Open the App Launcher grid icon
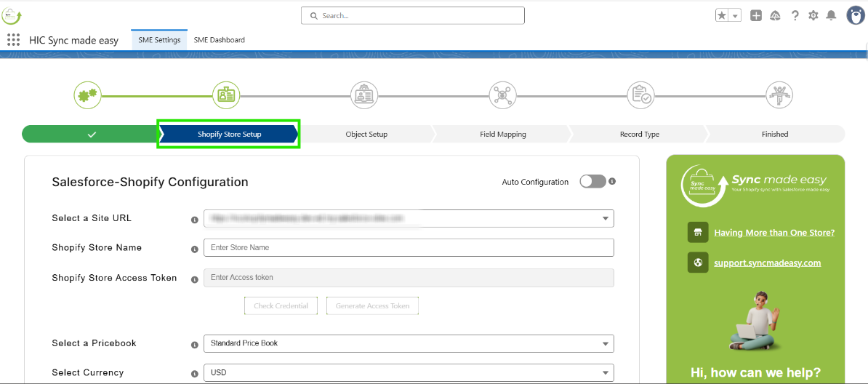Viewport: 868px width, 384px height. coord(13,40)
